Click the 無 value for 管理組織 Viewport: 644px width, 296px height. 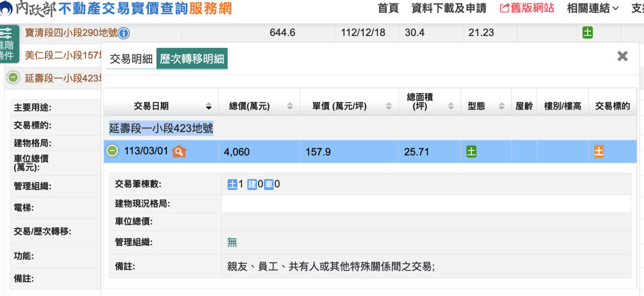click(232, 242)
